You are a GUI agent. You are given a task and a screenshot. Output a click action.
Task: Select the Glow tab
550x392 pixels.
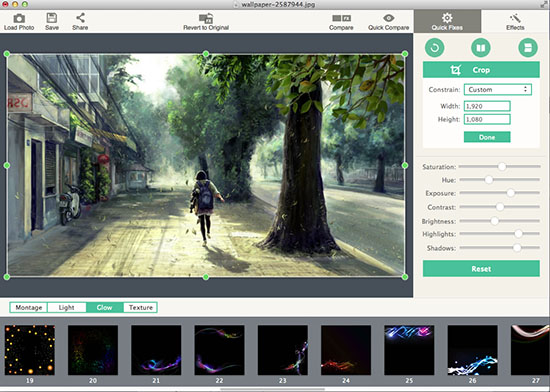[x=105, y=307]
